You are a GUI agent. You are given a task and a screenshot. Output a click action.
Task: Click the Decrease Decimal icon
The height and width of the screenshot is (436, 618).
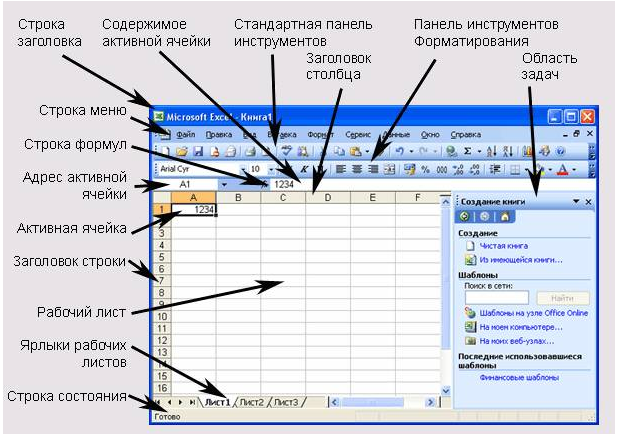[x=475, y=170]
